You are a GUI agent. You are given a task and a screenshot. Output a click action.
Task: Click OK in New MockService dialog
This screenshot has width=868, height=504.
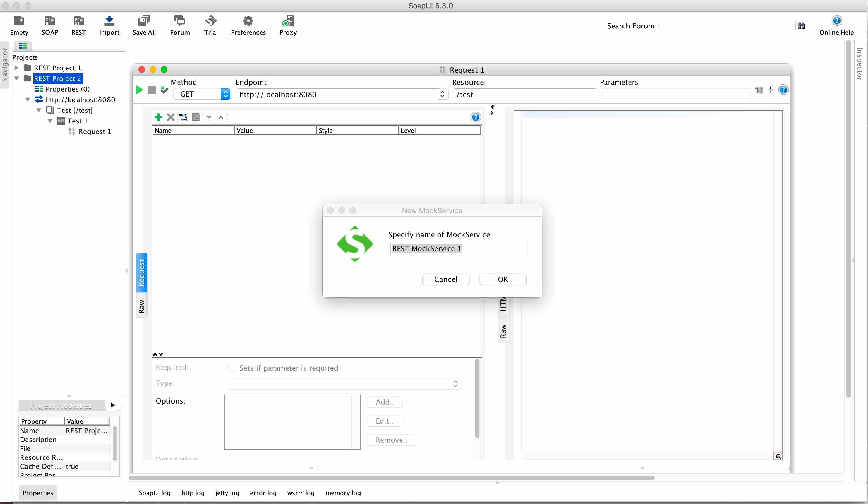(x=503, y=279)
